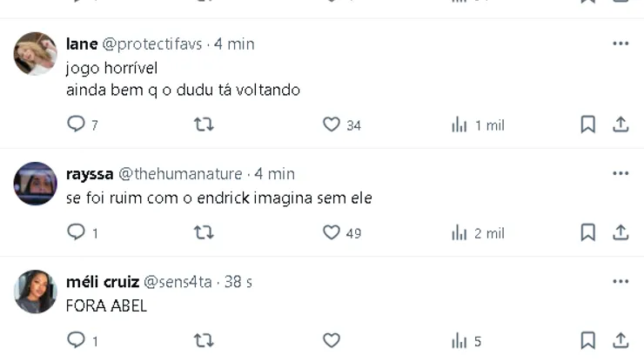
Task: Like lane's tweet with 34 likes
Action: 332,125
